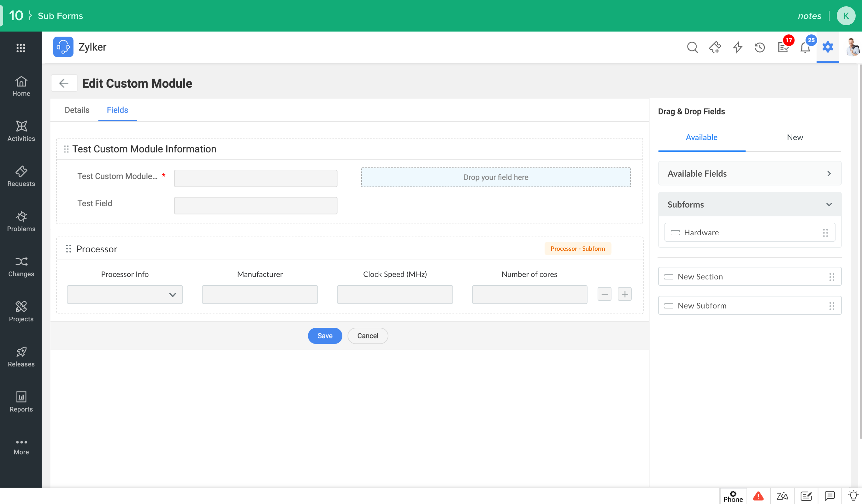Click the minus button to remove subform row
The height and width of the screenshot is (504, 862).
point(604,294)
